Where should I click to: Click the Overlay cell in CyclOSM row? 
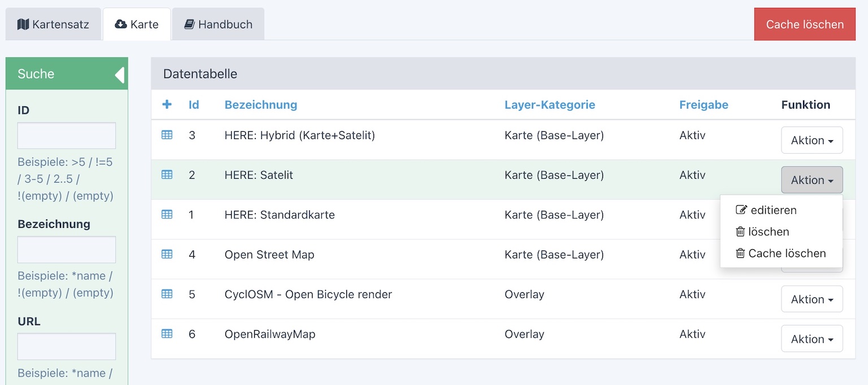[524, 294]
